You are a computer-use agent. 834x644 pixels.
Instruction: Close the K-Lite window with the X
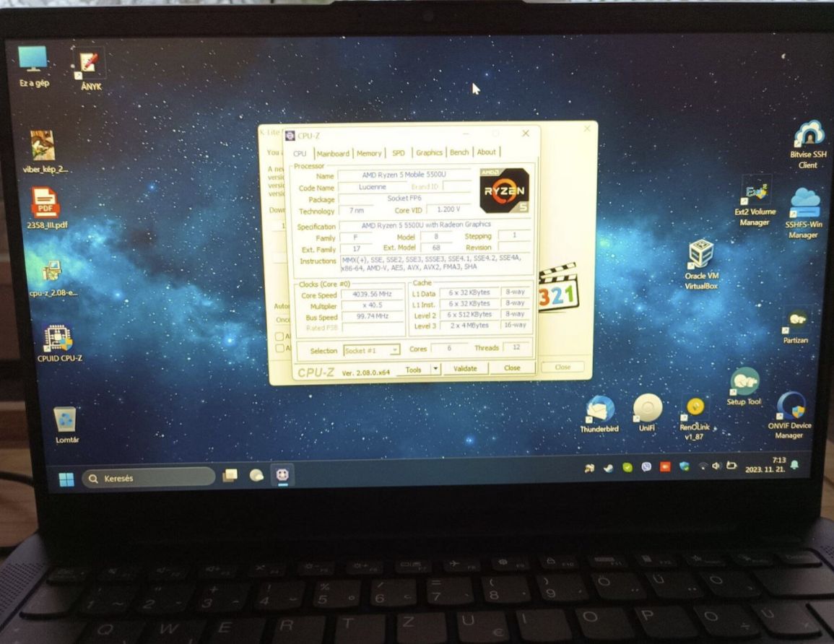586,129
